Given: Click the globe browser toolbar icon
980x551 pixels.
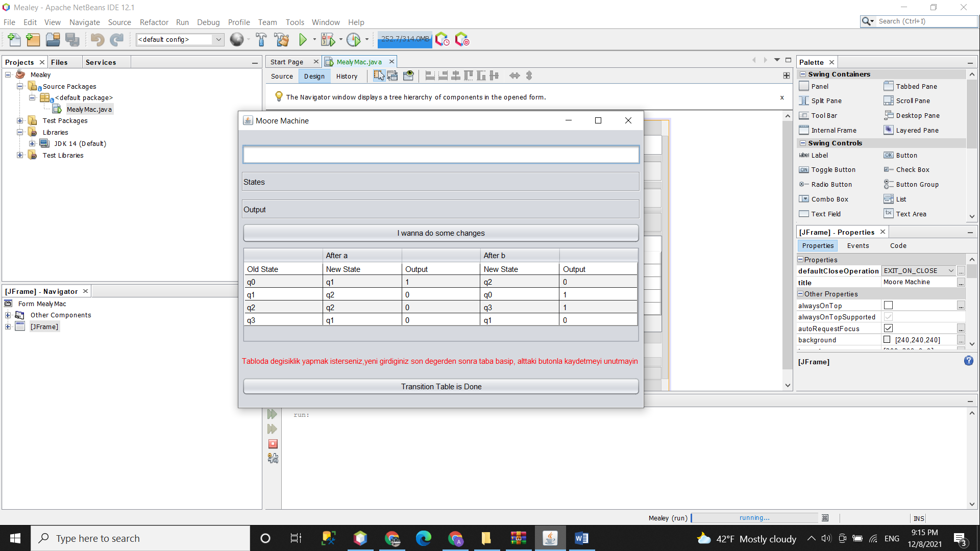Looking at the screenshot, I should click(x=236, y=39).
